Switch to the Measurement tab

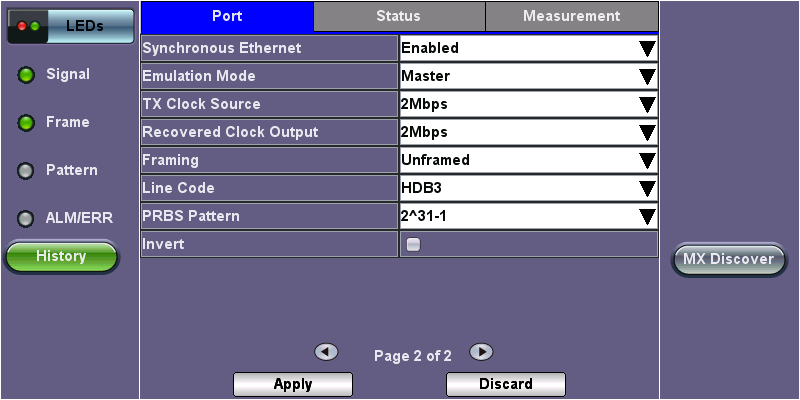click(571, 17)
